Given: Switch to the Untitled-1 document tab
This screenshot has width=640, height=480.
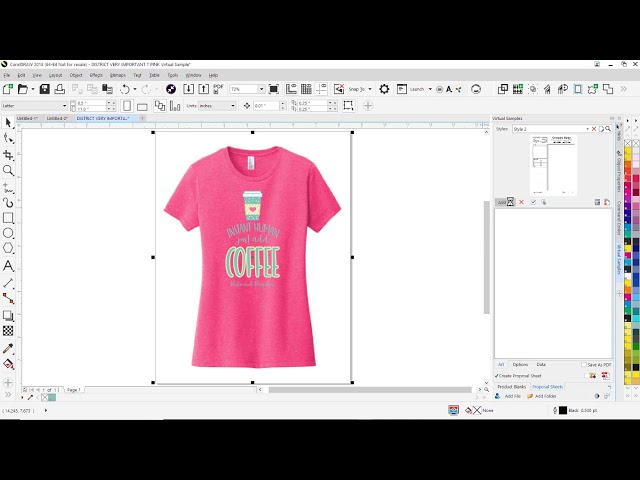Looking at the screenshot, I should pos(28,118).
